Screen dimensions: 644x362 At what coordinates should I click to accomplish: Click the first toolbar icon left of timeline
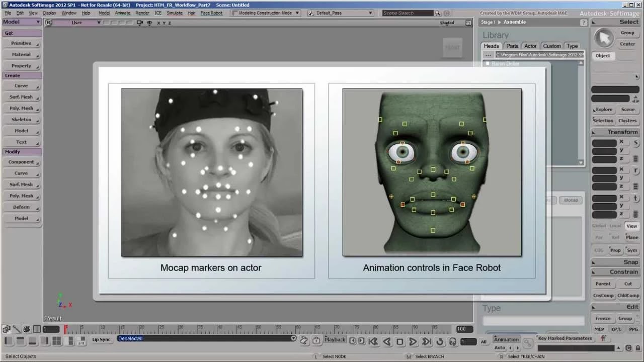pyautogui.click(x=7, y=329)
